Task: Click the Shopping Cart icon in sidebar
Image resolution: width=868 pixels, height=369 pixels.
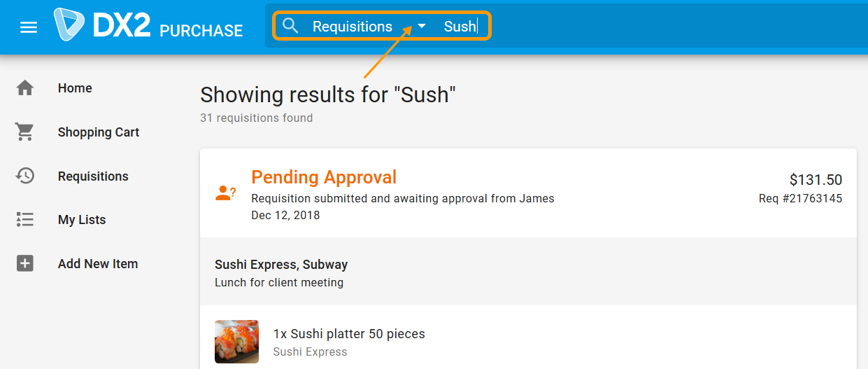Action: click(25, 132)
